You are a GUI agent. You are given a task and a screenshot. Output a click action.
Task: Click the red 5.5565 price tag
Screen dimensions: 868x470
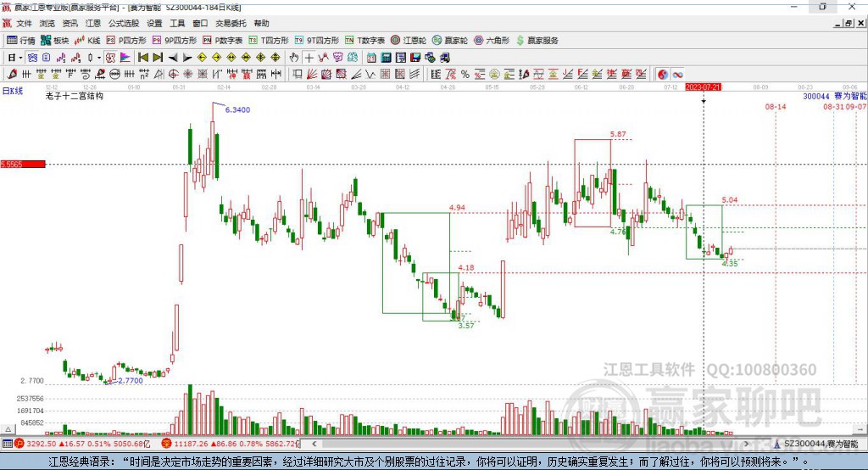point(23,164)
